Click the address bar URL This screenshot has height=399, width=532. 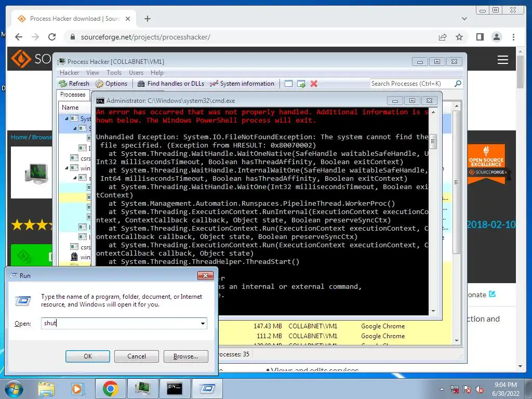coord(145,37)
